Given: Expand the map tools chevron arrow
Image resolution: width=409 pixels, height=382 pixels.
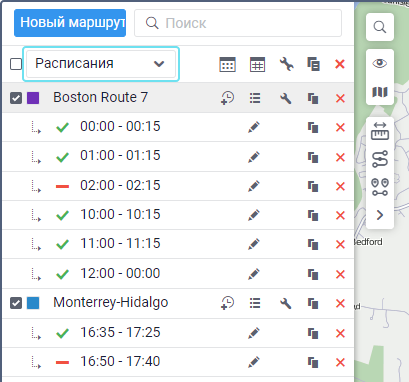Looking at the screenshot, I should click(380, 215).
